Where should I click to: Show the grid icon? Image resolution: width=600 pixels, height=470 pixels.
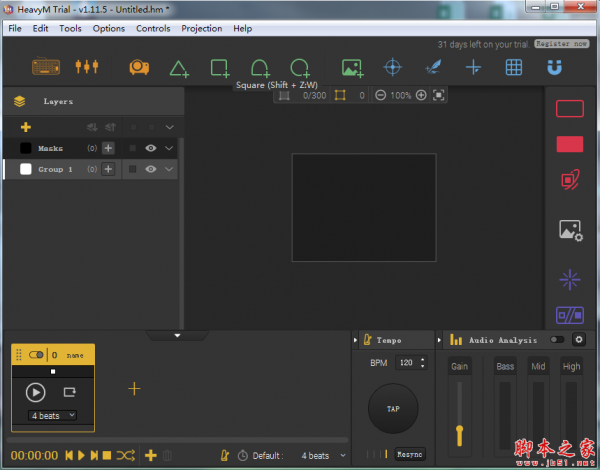coord(514,67)
